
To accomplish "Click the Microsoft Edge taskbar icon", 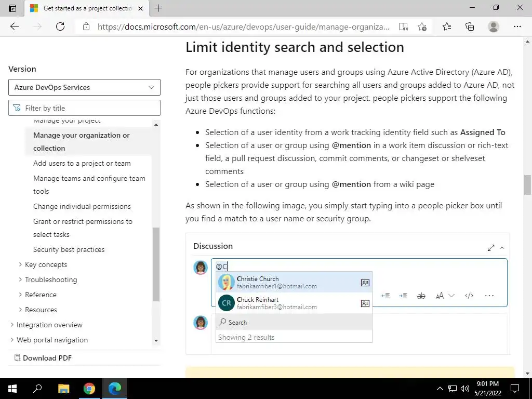I will tap(115, 389).
